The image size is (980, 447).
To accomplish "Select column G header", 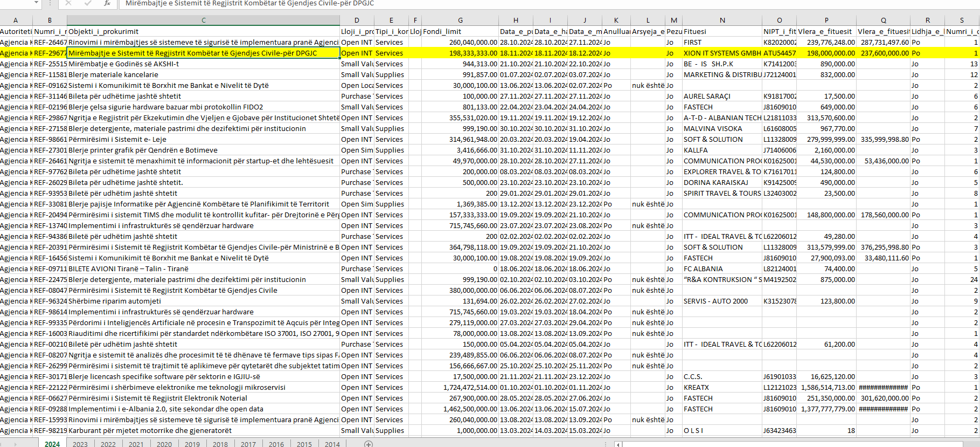I will pos(460,20).
